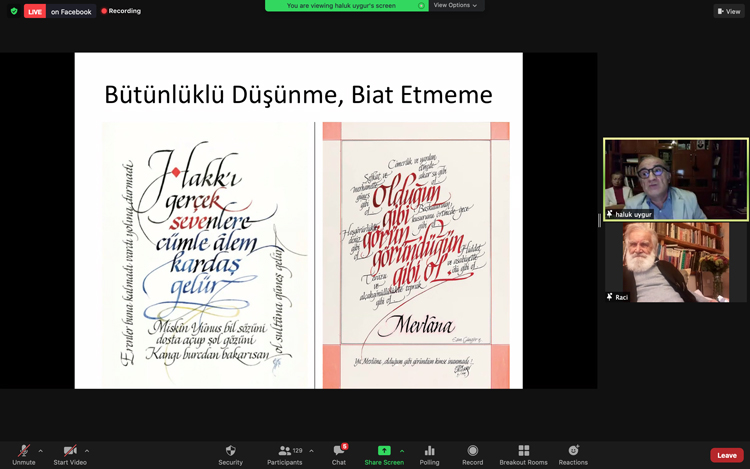The image size is (750, 469).
Task: Open the Chat panel
Action: tap(339, 455)
